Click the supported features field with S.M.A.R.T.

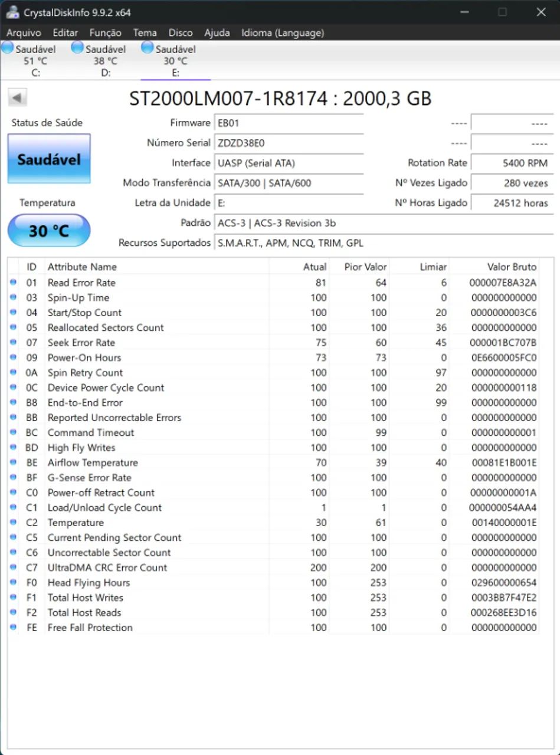tap(384, 244)
